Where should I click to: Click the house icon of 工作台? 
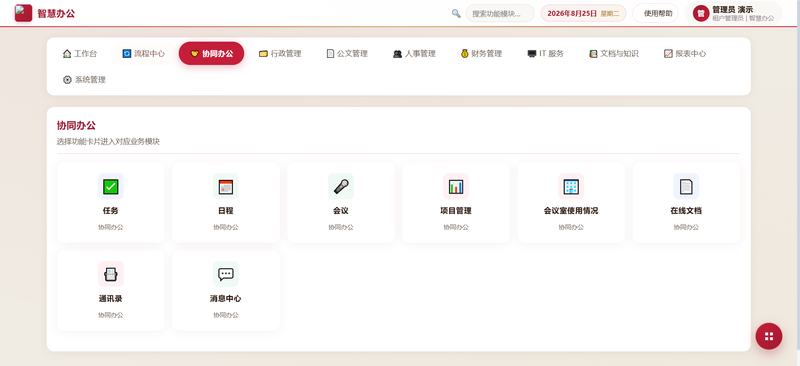click(67, 54)
